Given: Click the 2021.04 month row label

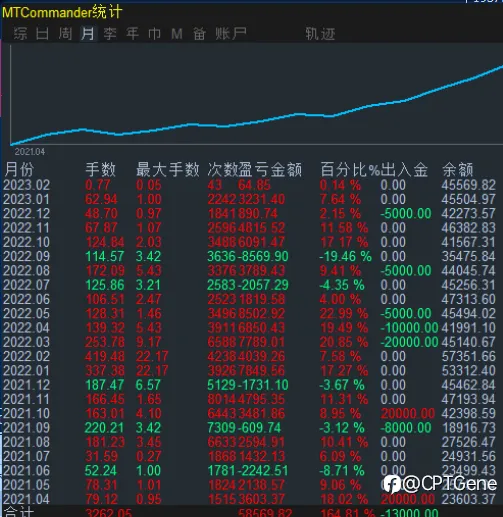Looking at the screenshot, I should tap(26, 499).
